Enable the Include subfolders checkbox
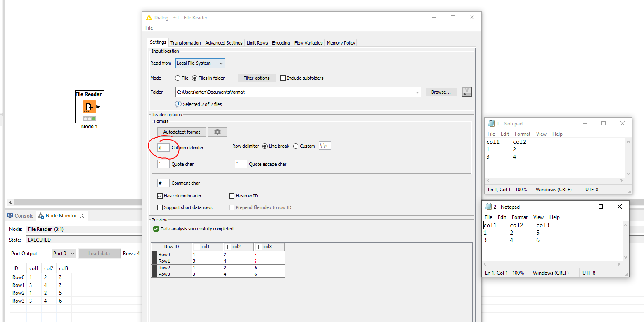Image resolution: width=644 pixels, height=322 pixels. point(283,78)
